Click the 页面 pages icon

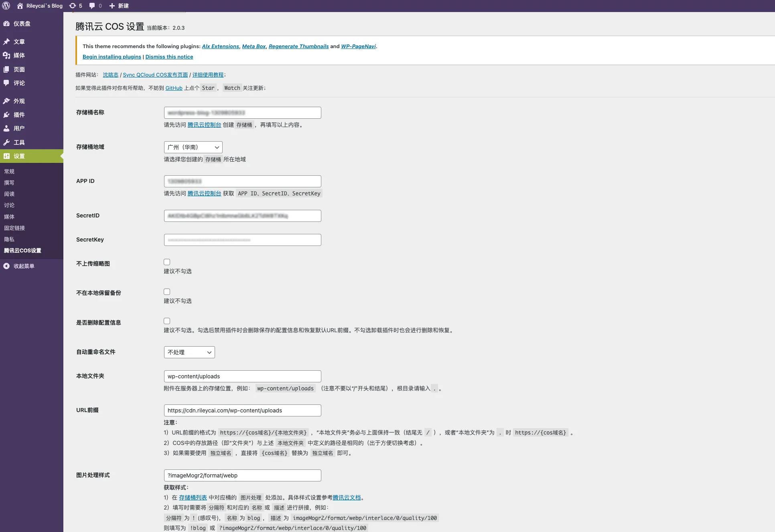[x=6, y=69]
